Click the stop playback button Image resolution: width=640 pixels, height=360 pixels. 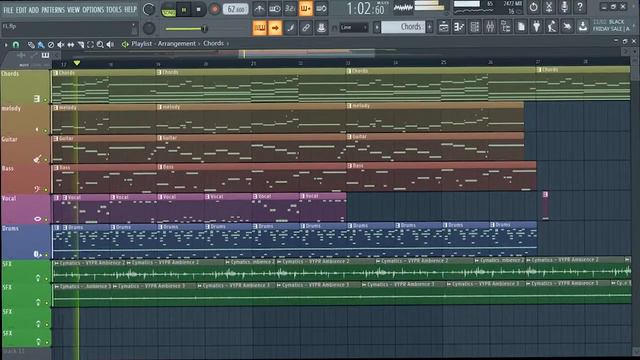coord(198,9)
